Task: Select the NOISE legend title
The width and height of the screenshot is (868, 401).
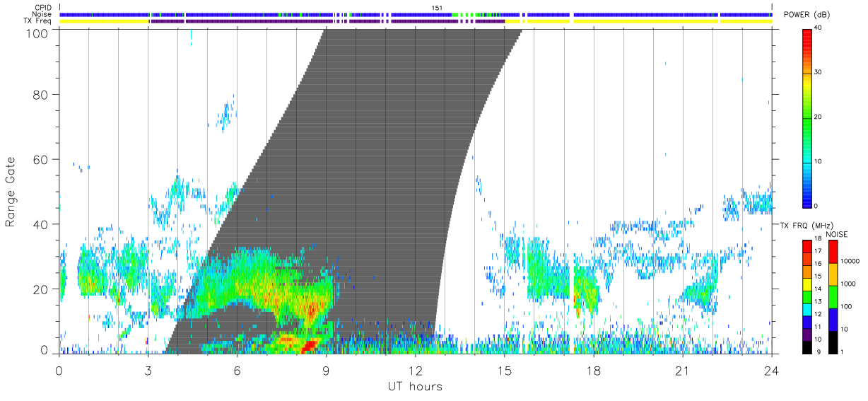Action: (838, 234)
